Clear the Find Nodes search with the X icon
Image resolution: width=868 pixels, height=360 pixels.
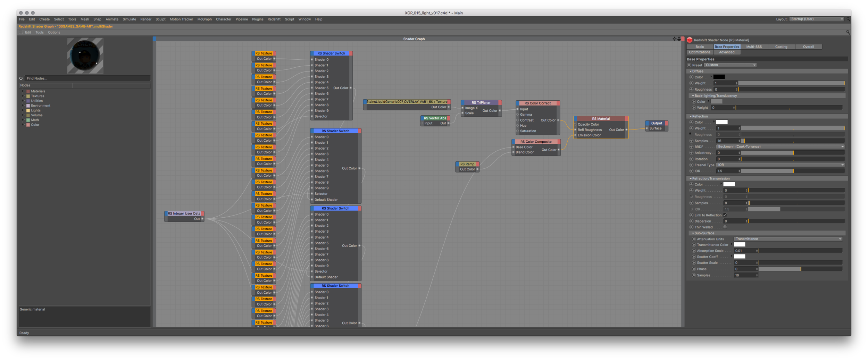(x=21, y=78)
